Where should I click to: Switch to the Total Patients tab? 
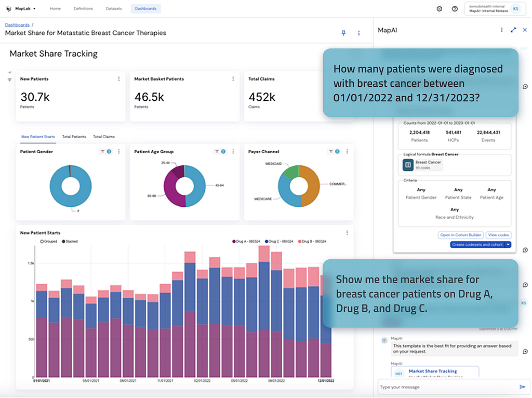click(x=74, y=137)
